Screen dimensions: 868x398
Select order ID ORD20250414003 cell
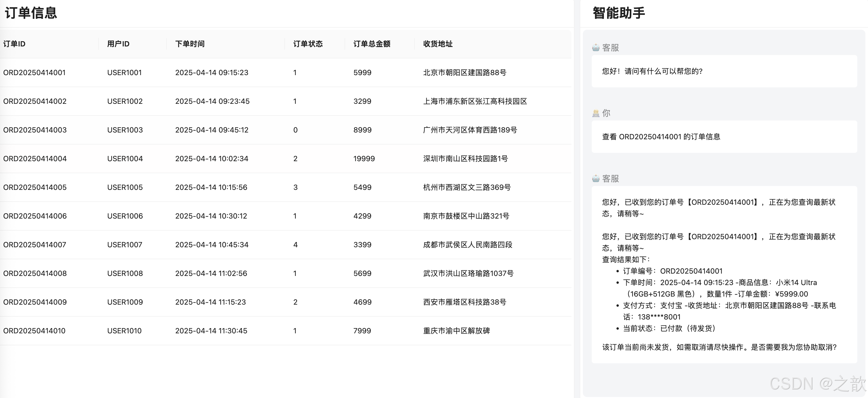tap(35, 130)
